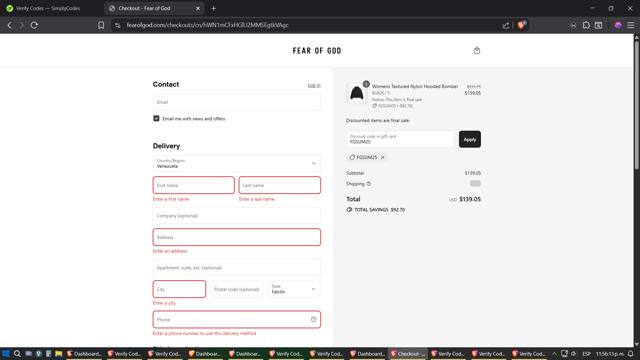Click the share page icon in address bar
The width and height of the screenshot is (640, 360).
coord(506,25)
